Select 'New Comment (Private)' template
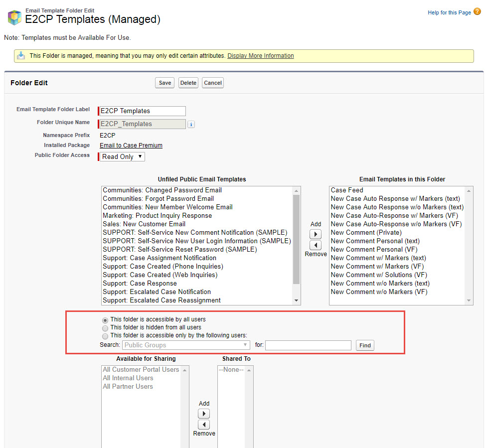 point(366,233)
